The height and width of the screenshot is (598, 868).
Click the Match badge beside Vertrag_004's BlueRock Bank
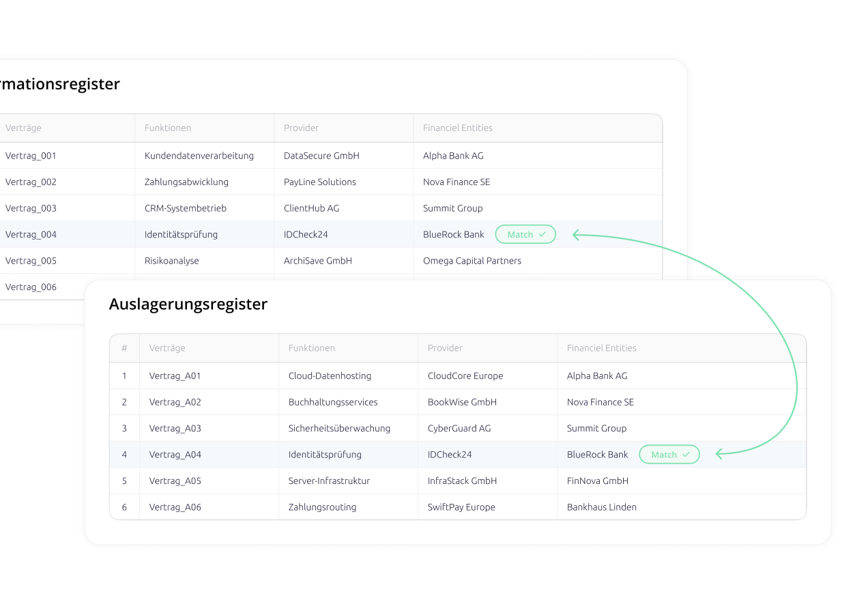(x=525, y=234)
